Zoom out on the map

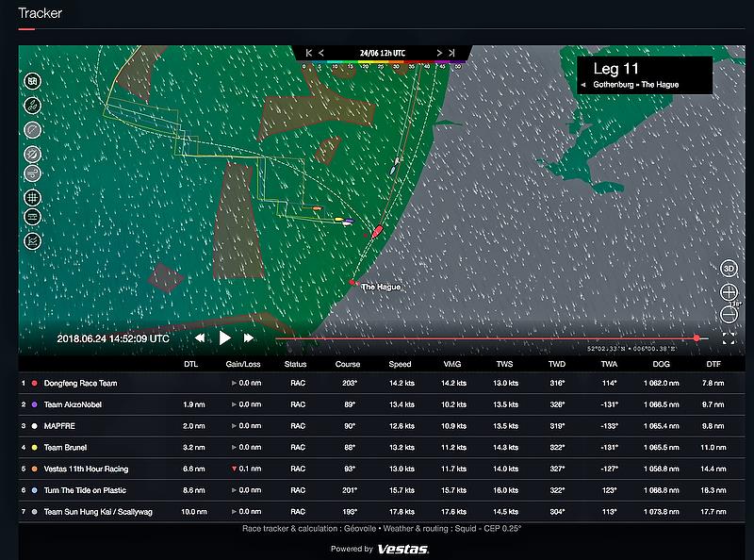click(x=729, y=314)
